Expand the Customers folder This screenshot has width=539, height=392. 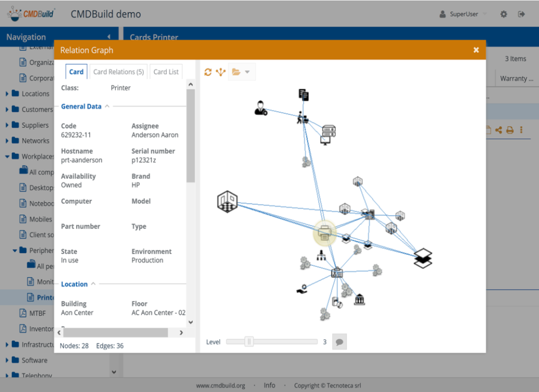click(x=7, y=110)
